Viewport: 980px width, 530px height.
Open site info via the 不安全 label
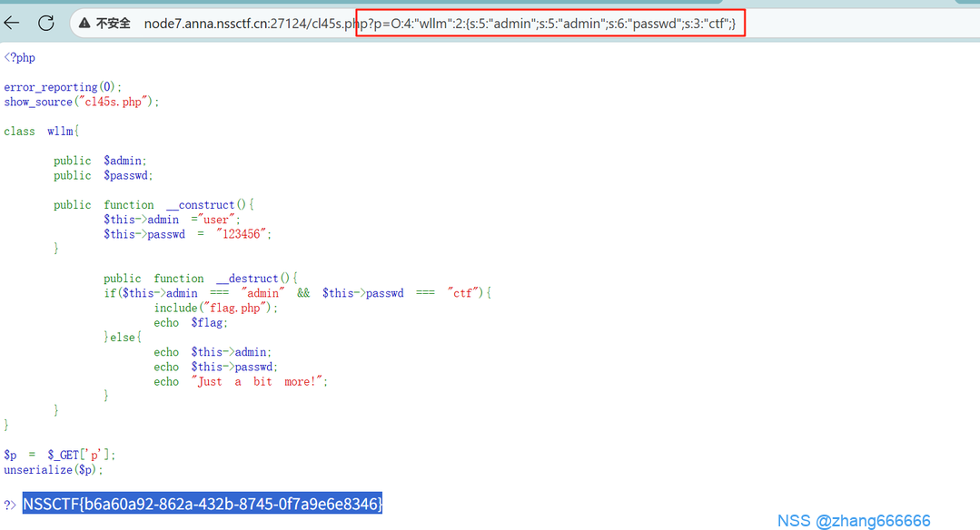point(114,24)
